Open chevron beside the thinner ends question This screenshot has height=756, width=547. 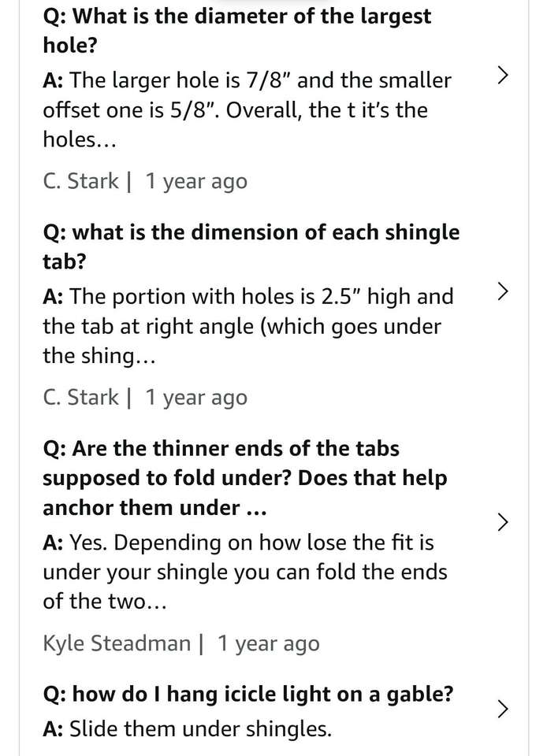pos(504,522)
